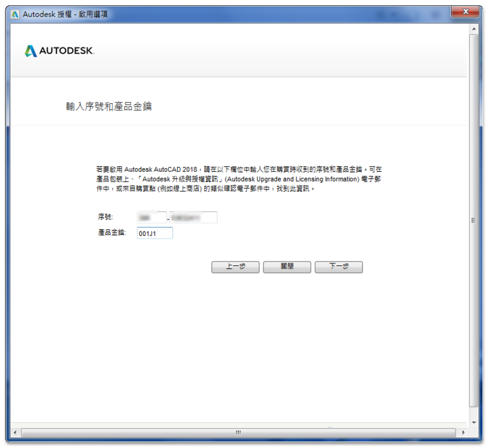Click the 序號: label
The image size is (489, 448).
coord(105,217)
